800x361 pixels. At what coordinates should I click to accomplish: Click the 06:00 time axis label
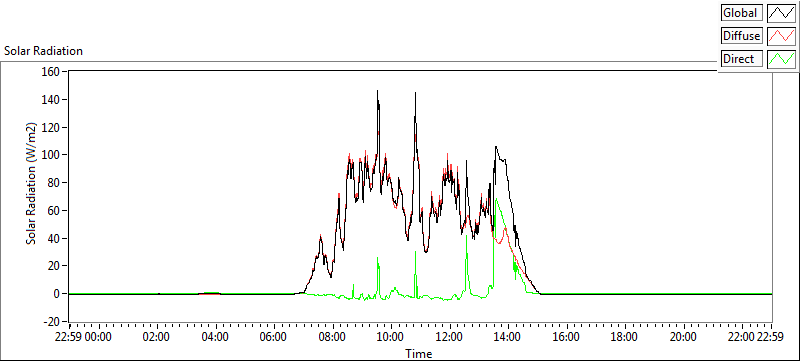tap(274, 336)
